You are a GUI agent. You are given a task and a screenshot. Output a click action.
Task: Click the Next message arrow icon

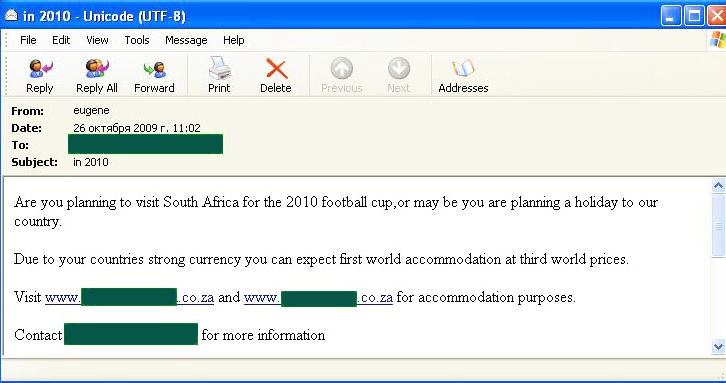[x=399, y=69]
